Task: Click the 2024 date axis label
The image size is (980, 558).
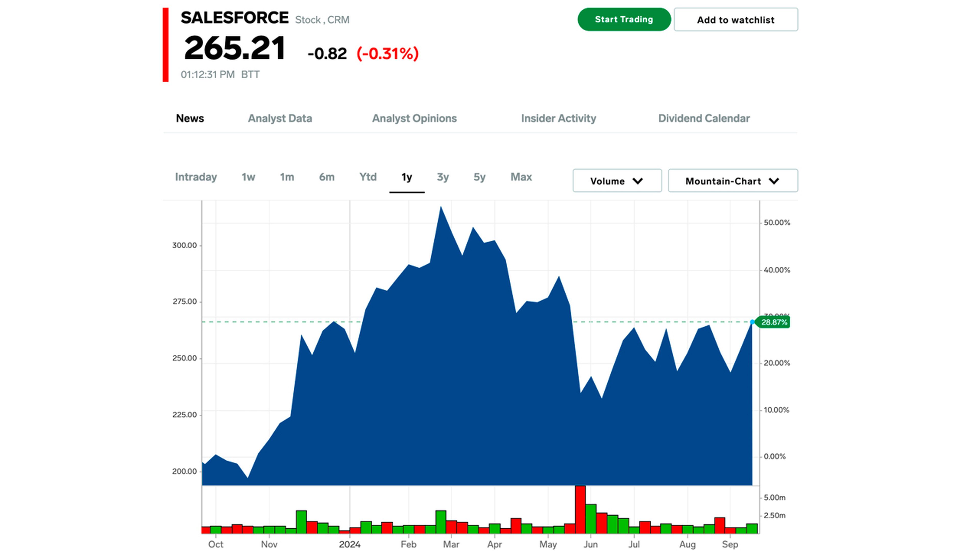Action: 350,544
